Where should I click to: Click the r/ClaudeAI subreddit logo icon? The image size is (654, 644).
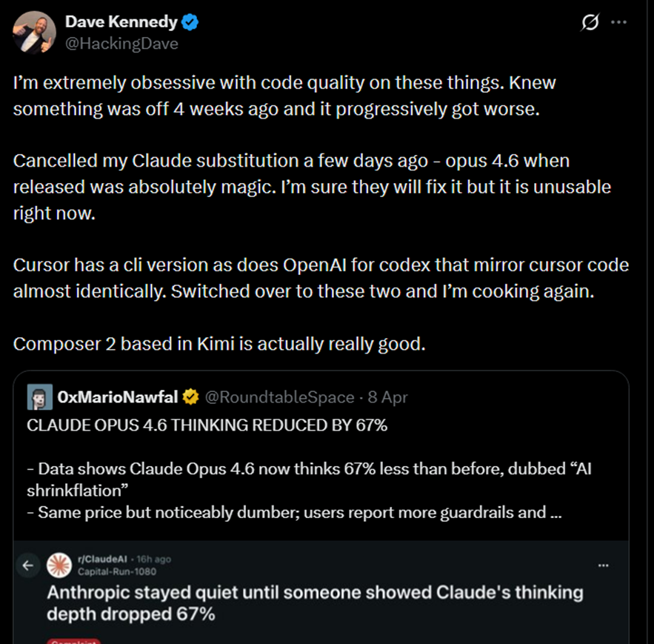point(59,565)
